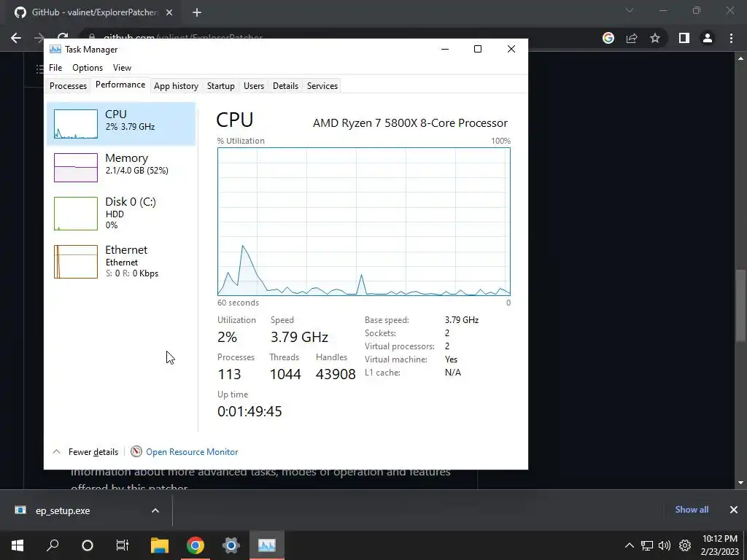Click the 1044 threads value

(x=285, y=374)
